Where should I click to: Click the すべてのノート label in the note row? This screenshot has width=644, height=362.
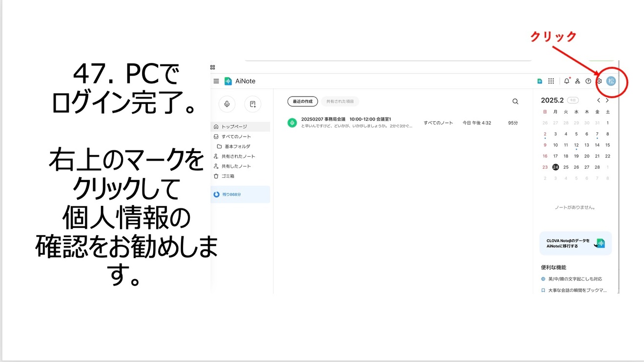(x=439, y=123)
